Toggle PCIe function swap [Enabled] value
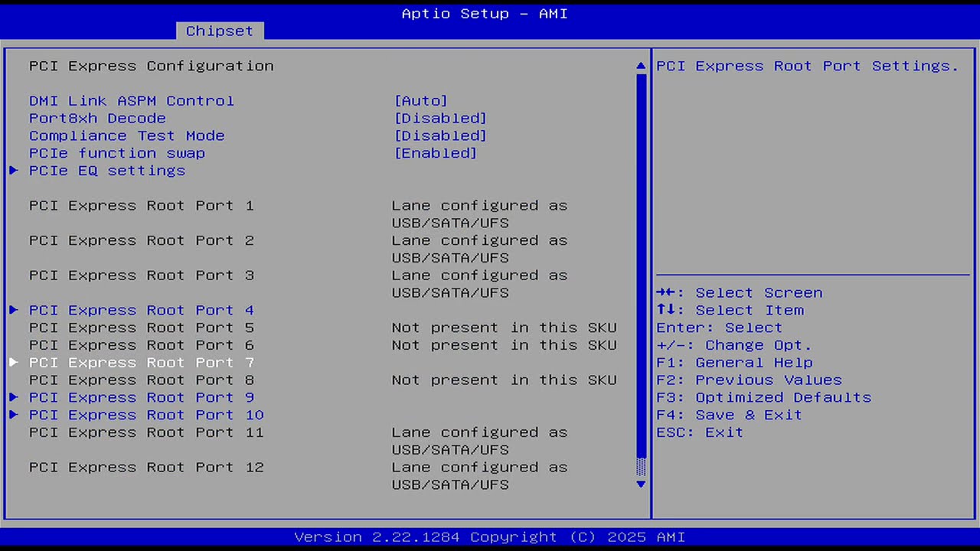Image resolution: width=980 pixels, height=551 pixels. tap(436, 153)
